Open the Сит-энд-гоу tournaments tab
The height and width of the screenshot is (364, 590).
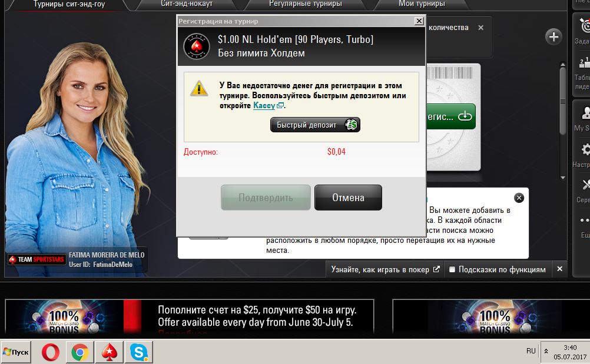[69, 4]
